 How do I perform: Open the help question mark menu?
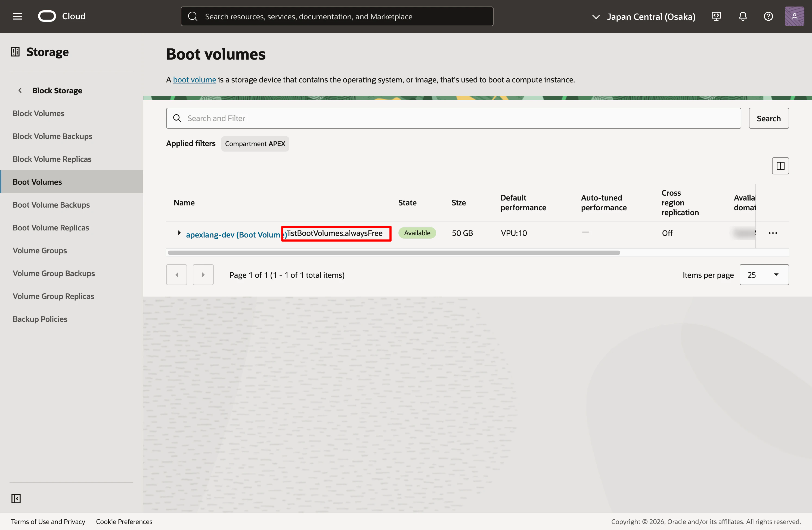pos(768,16)
